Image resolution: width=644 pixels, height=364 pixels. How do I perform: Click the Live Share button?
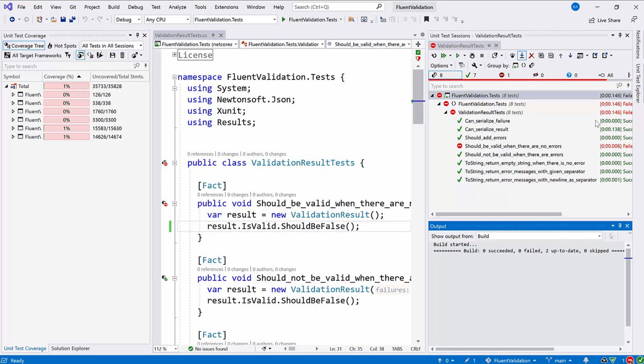pos(604,20)
